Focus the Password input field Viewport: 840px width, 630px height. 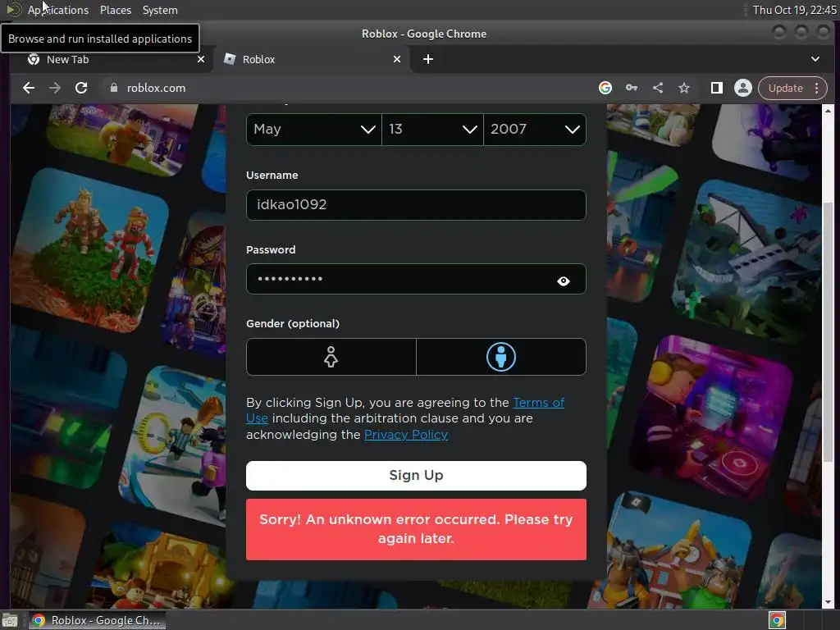416,279
